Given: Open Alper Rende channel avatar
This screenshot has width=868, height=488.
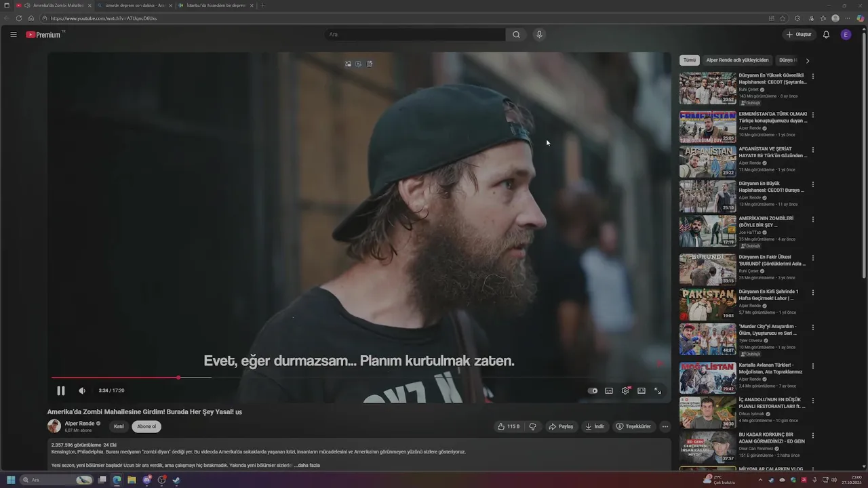Looking at the screenshot, I should tap(54, 426).
